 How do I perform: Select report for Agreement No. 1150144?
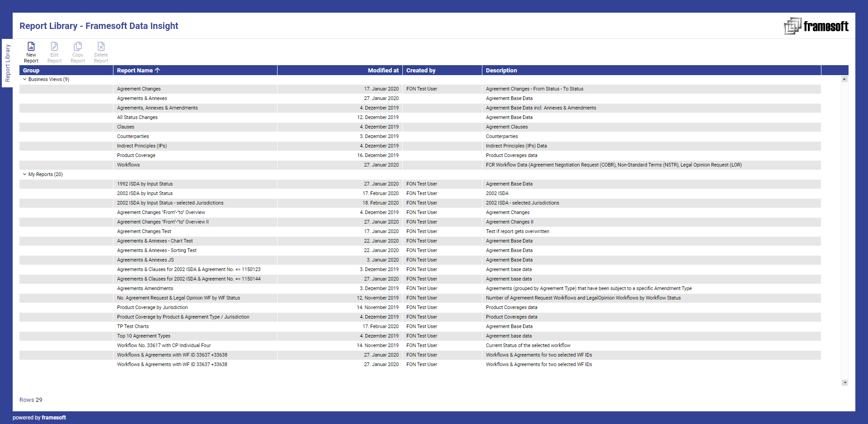tap(189, 279)
